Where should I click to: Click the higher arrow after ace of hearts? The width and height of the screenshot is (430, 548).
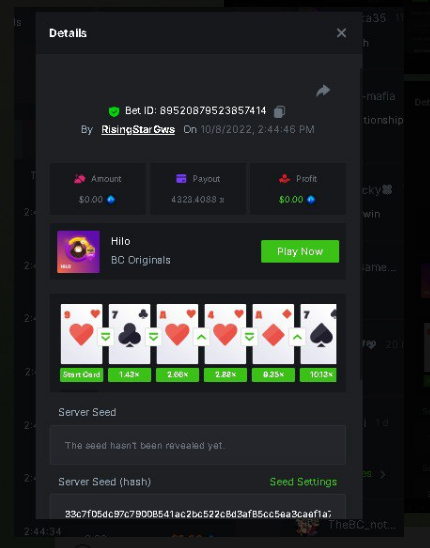(x=201, y=337)
